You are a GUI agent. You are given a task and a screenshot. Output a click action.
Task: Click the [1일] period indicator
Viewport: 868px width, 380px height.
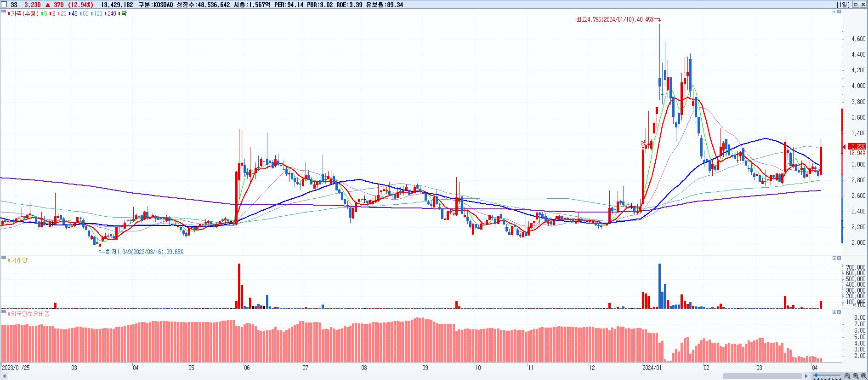[x=843, y=5]
